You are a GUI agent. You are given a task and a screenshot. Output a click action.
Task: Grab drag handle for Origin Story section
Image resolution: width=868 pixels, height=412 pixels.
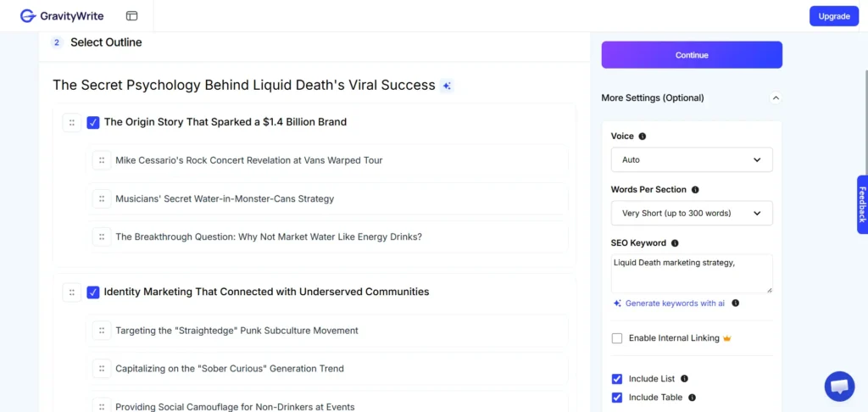(72, 122)
